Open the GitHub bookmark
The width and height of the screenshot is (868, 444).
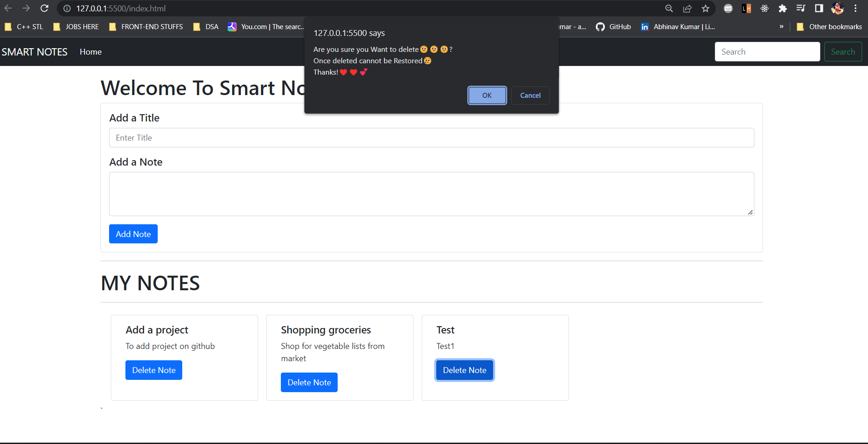pyautogui.click(x=613, y=26)
